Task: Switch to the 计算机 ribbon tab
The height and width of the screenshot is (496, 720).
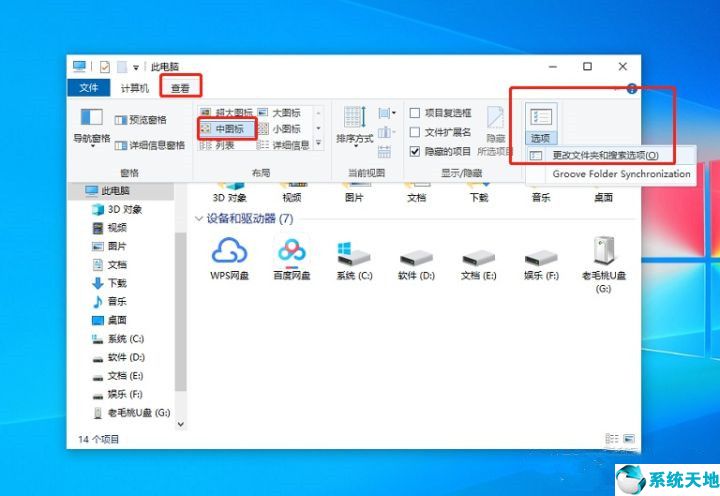Action: pyautogui.click(x=135, y=88)
